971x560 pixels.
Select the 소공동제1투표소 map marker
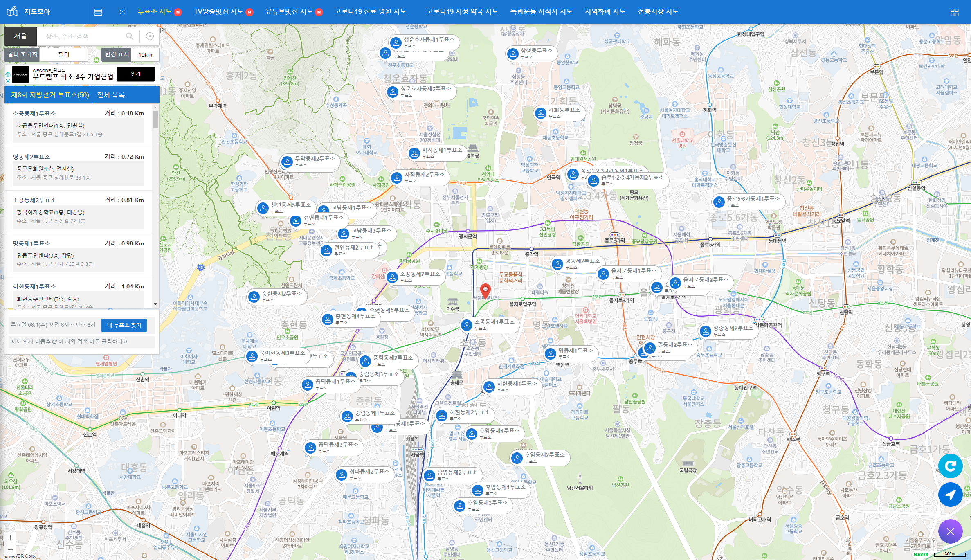pos(490,324)
